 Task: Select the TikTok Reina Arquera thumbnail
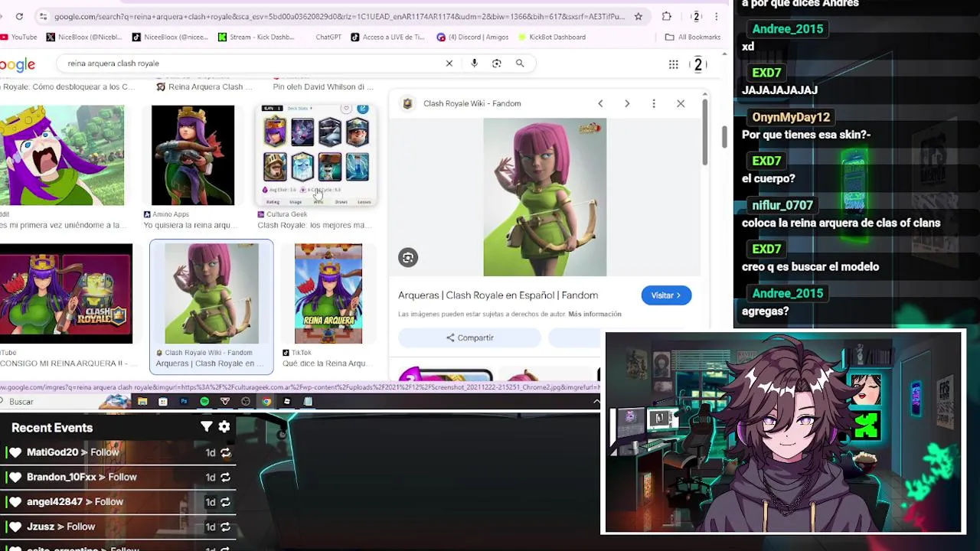click(x=328, y=294)
